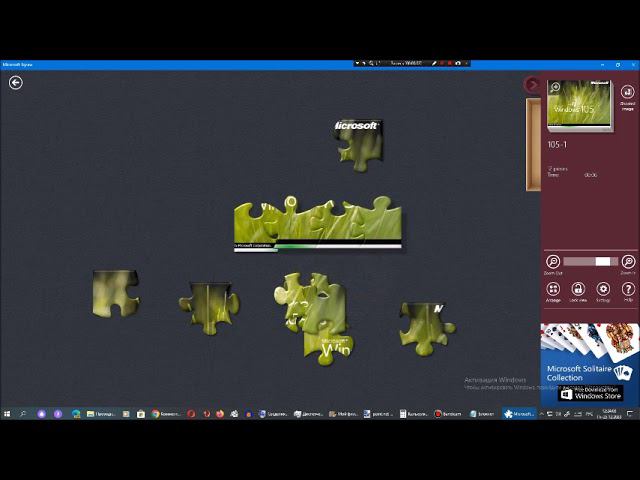
Task: Click the recorder camera icon
Action: tap(458, 63)
